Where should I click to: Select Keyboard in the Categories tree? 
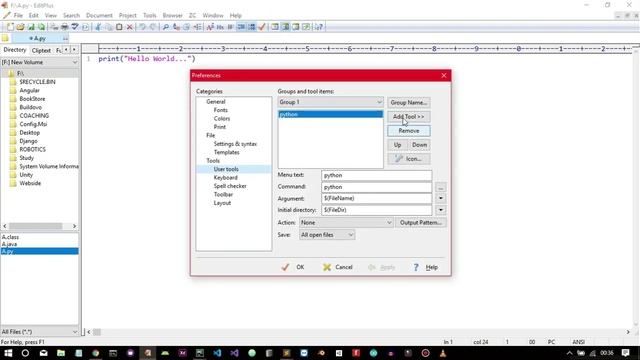pyautogui.click(x=225, y=178)
